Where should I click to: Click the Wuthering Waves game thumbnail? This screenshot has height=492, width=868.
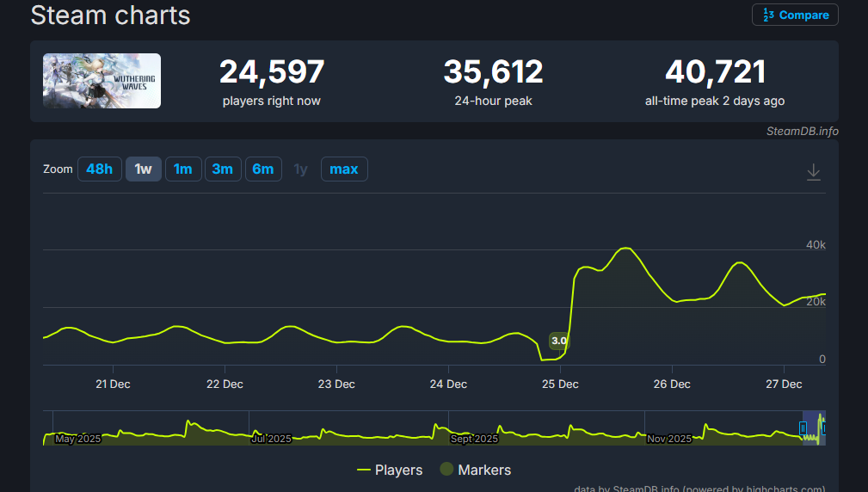tap(102, 81)
